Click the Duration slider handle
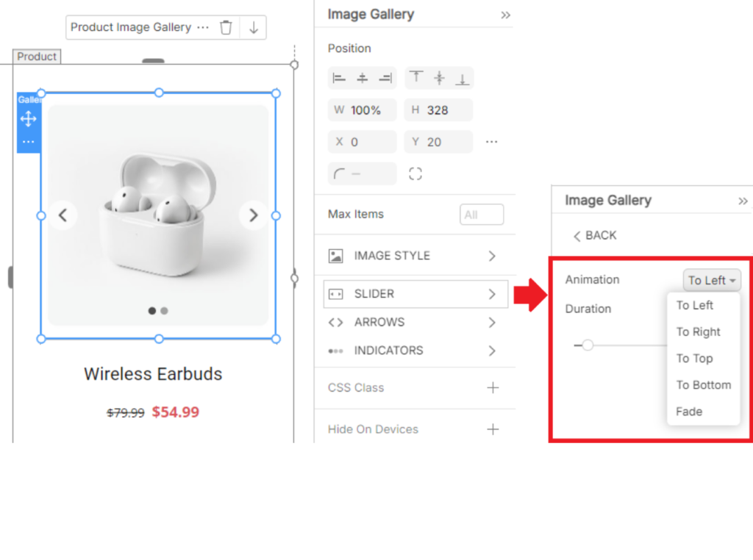Viewport: 753px width, 560px height. click(x=588, y=345)
